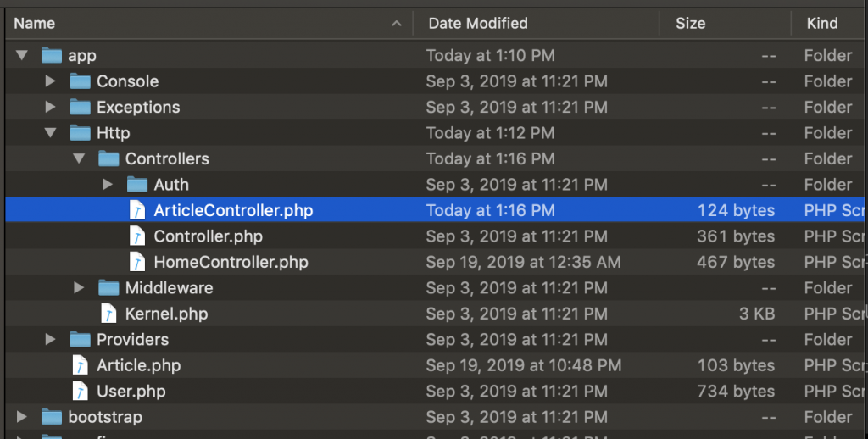Sort by Date Modified column header
The height and width of the screenshot is (439, 868).
point(478,24)
